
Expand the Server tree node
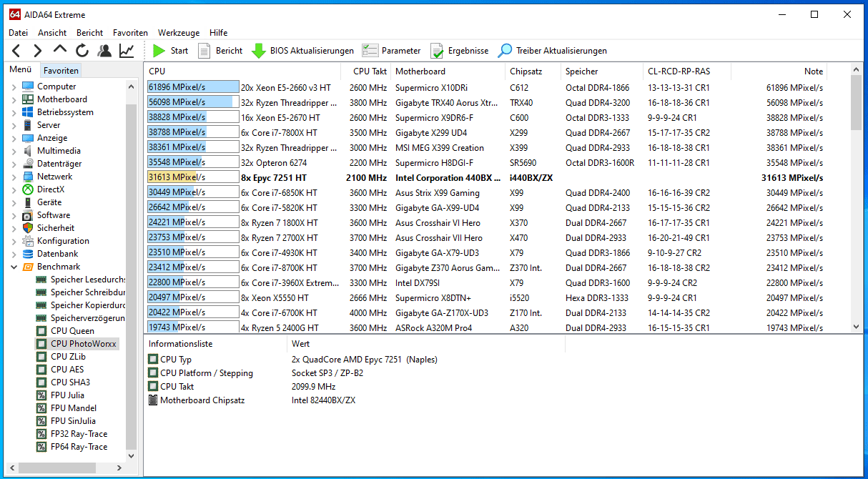point(14,125)
